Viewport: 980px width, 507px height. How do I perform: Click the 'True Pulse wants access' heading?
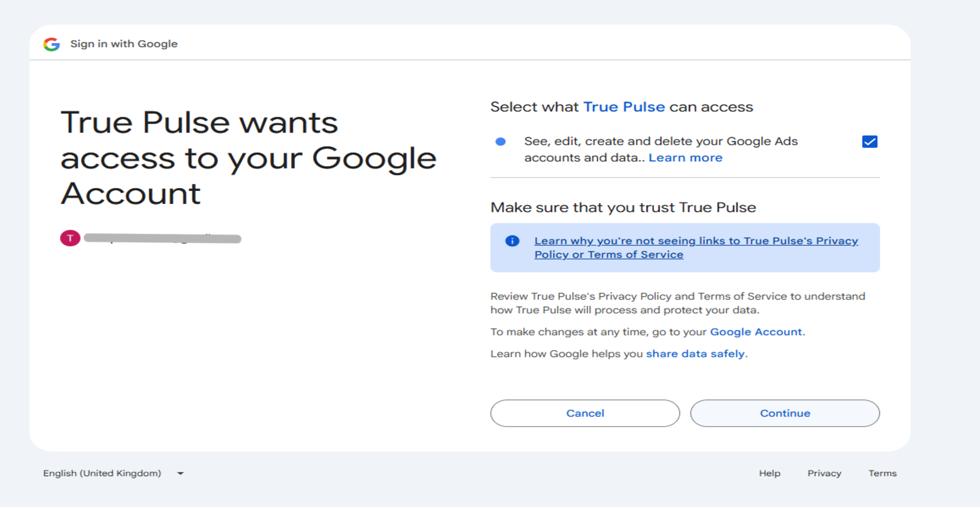pyautogui.click(x=248, y=158)
